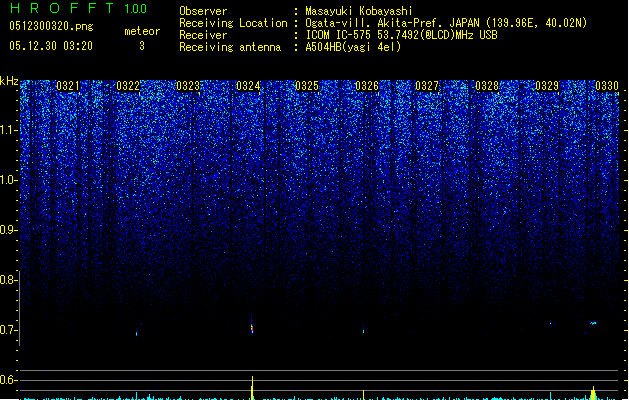Select the file name 0512300320.png

(51, 26)
